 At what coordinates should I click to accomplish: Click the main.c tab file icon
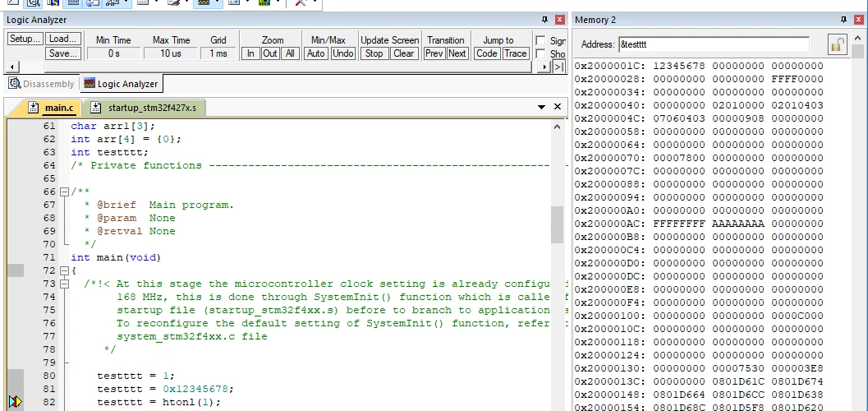(34, 108)
